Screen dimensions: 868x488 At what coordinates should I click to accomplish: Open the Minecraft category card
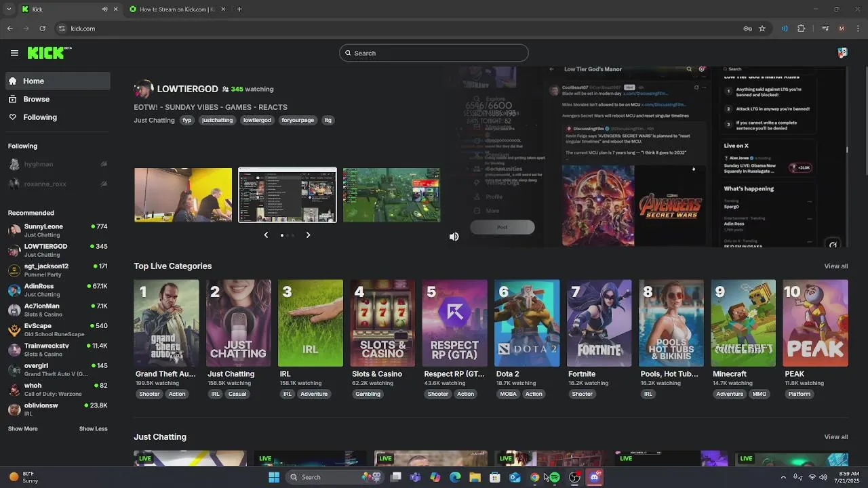coord(743,323)
